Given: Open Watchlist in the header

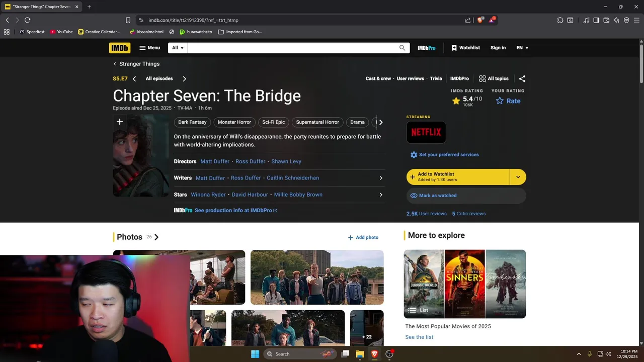Looking at the screenshot, I should point(465,48).
